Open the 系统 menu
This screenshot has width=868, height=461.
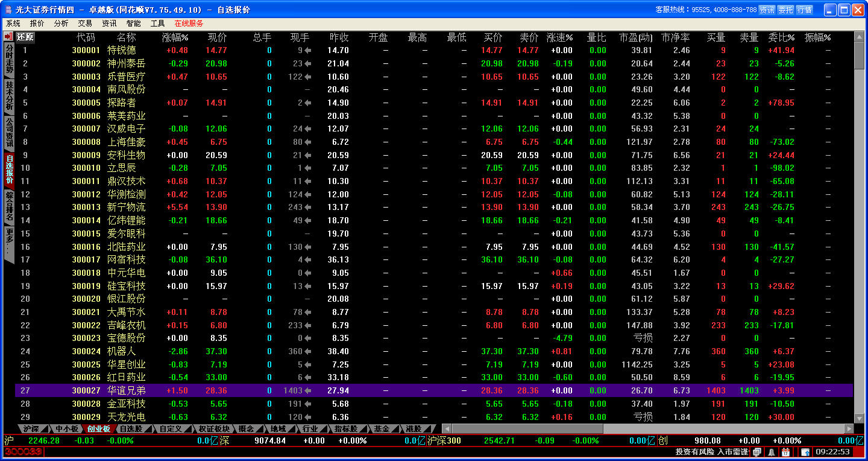click(13, 24)
